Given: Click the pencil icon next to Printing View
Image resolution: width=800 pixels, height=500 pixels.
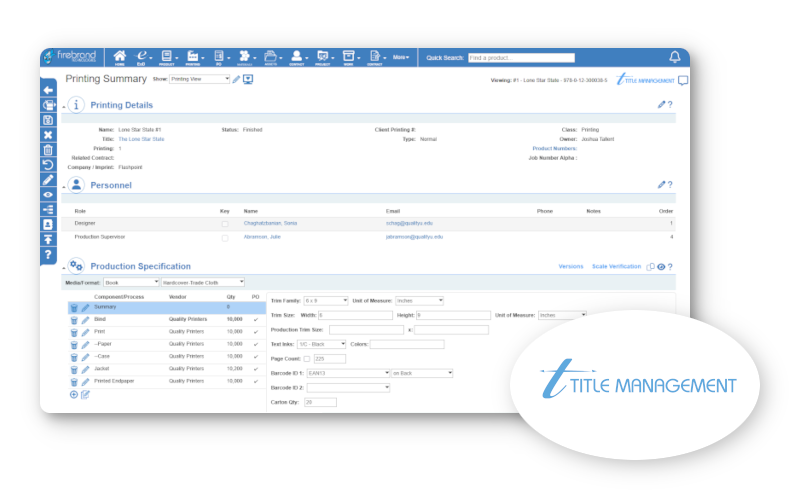Looking at the screenshot, I should pyautogui.click(x=236, y=79).
